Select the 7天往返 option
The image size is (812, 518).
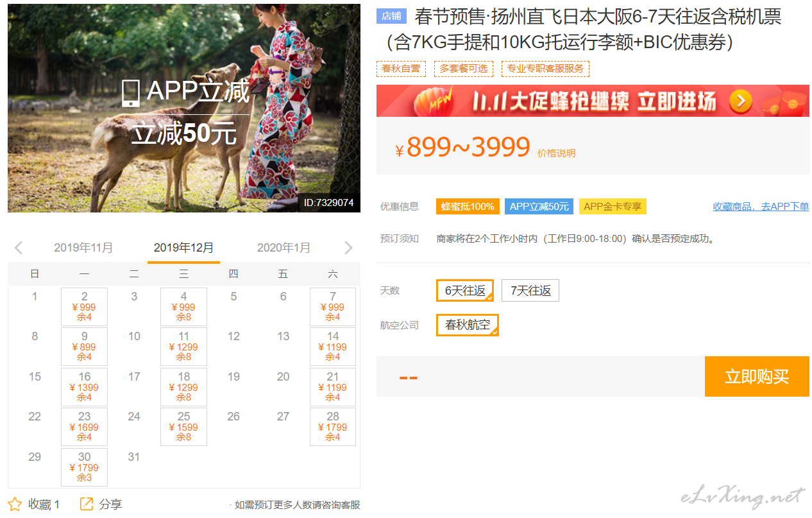point(530,291)
